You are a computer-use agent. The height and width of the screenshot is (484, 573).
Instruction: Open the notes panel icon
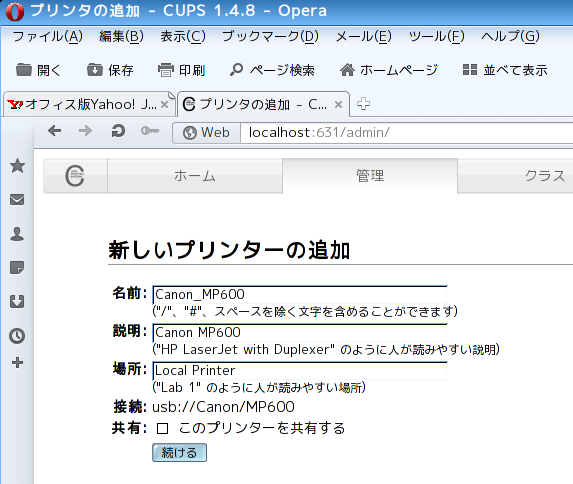tap(17, 268)
